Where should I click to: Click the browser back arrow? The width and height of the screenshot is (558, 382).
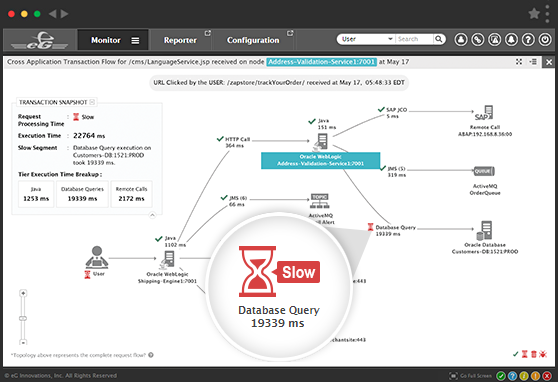coord(52,14)
